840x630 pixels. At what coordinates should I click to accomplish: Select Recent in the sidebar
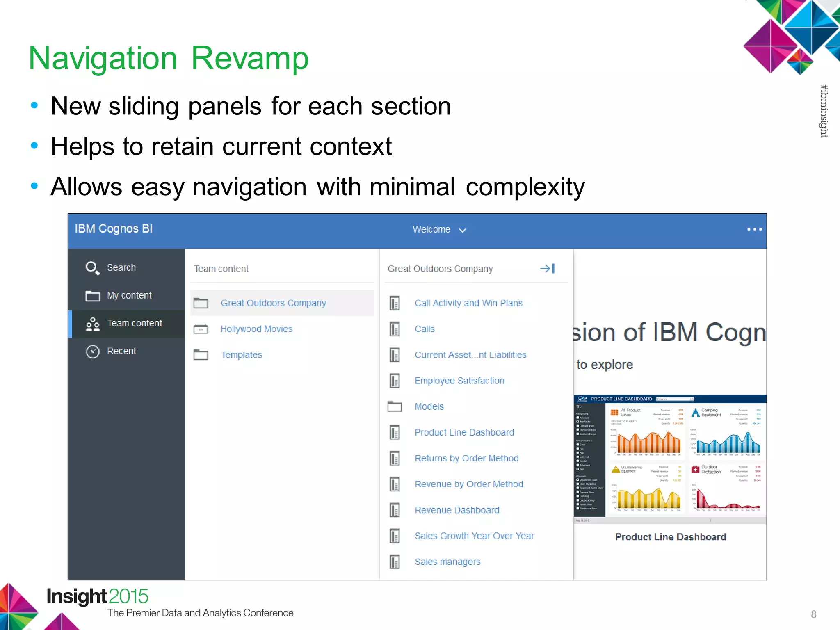121,351
